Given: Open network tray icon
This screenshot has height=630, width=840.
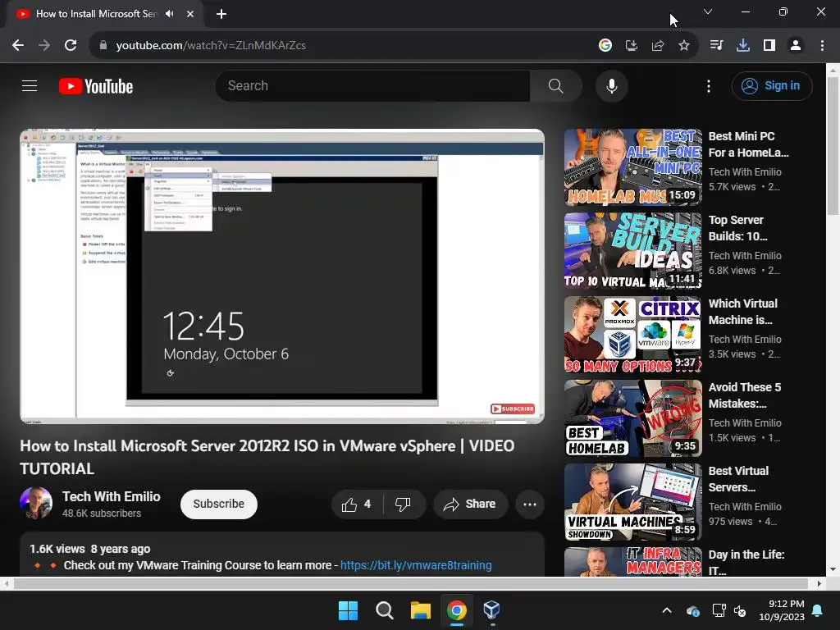Looking at the screenshot, I should [x=718, y=610].
